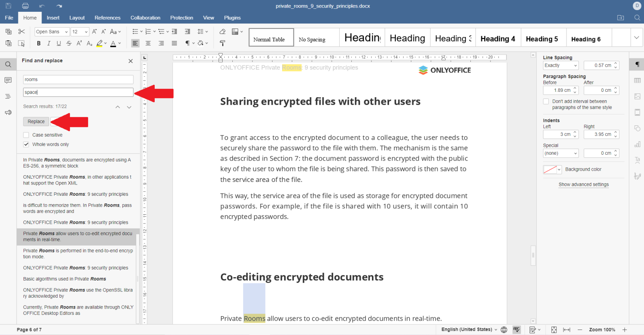The width and height of the screenshot is (644, 335).
Task: Disable the Whole words only option
Action: click(26, 144)
